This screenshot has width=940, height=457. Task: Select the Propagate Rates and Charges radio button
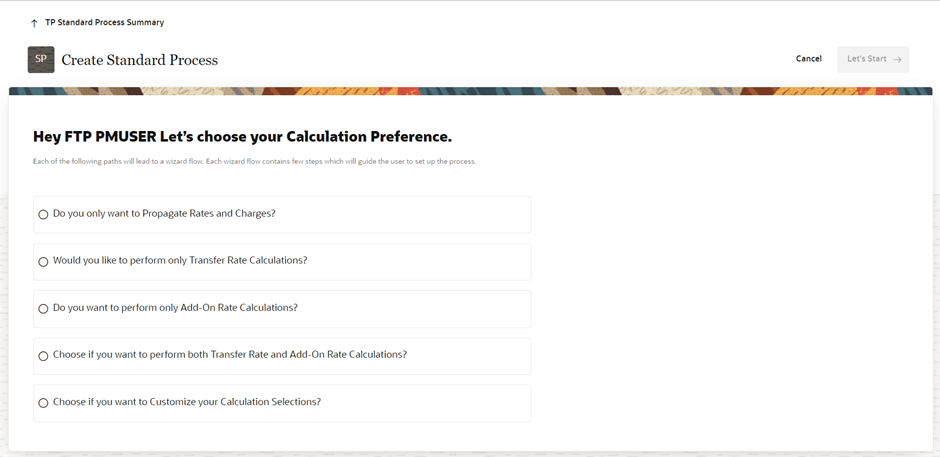click(43, 215)
